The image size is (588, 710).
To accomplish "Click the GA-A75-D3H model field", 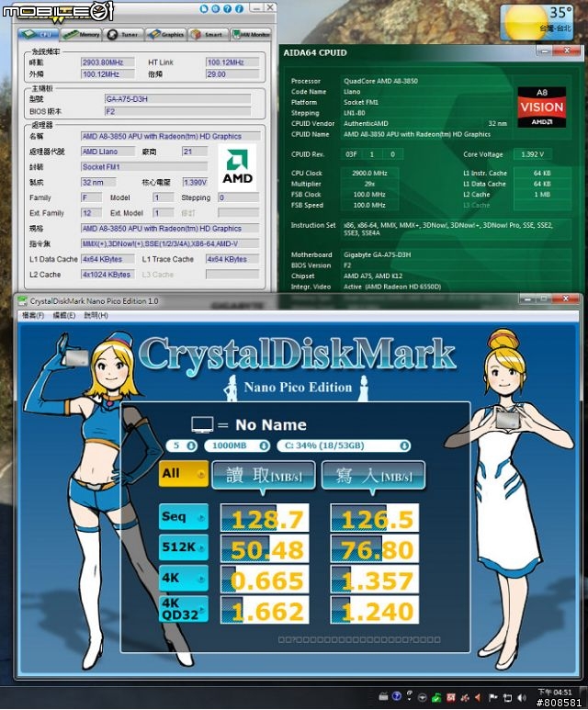I will tap(177, 98).
